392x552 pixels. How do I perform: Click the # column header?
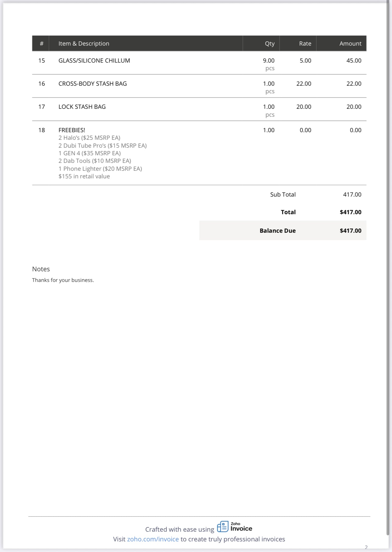coord(42,43)
